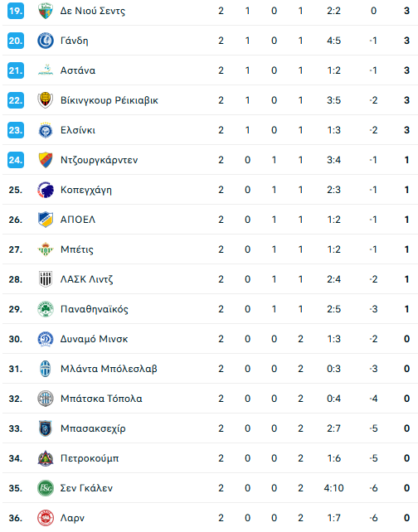Click the Μπασακσεχίρ badge icon

45,429
